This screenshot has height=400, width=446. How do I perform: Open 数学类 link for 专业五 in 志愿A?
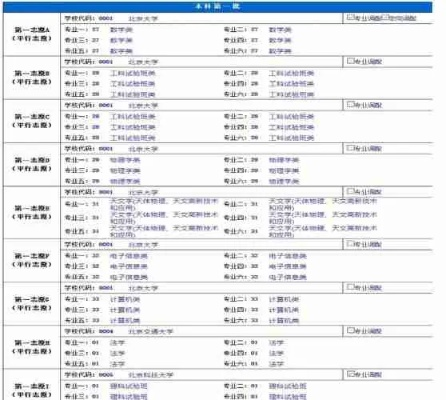[x=121, y=51]
